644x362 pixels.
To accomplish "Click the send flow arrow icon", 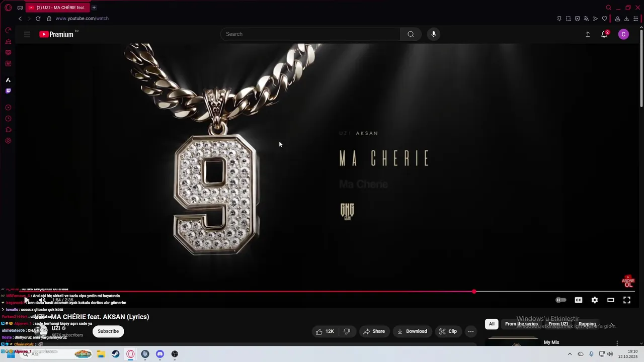I will click(x=595, y=19).
